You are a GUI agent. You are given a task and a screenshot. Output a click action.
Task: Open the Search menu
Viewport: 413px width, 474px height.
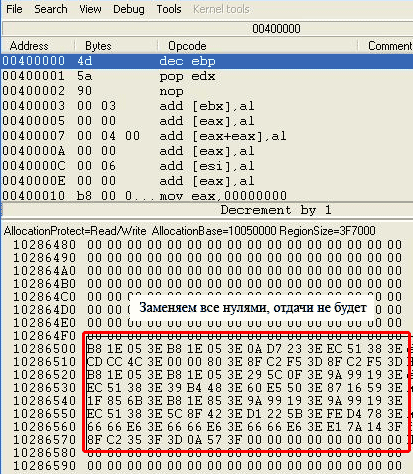pos(51,9)
